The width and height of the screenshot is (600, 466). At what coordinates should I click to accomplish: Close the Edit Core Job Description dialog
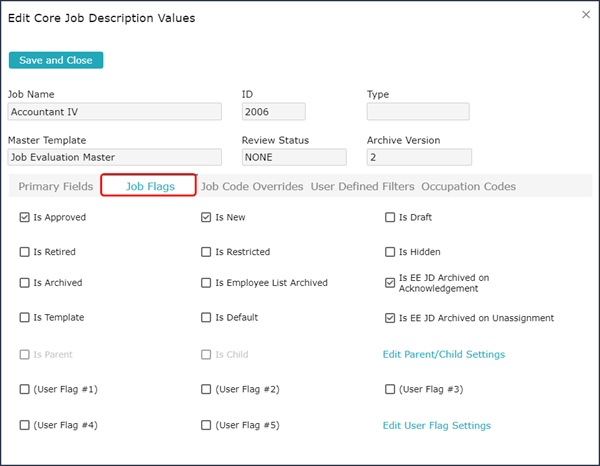pos(585,14)
